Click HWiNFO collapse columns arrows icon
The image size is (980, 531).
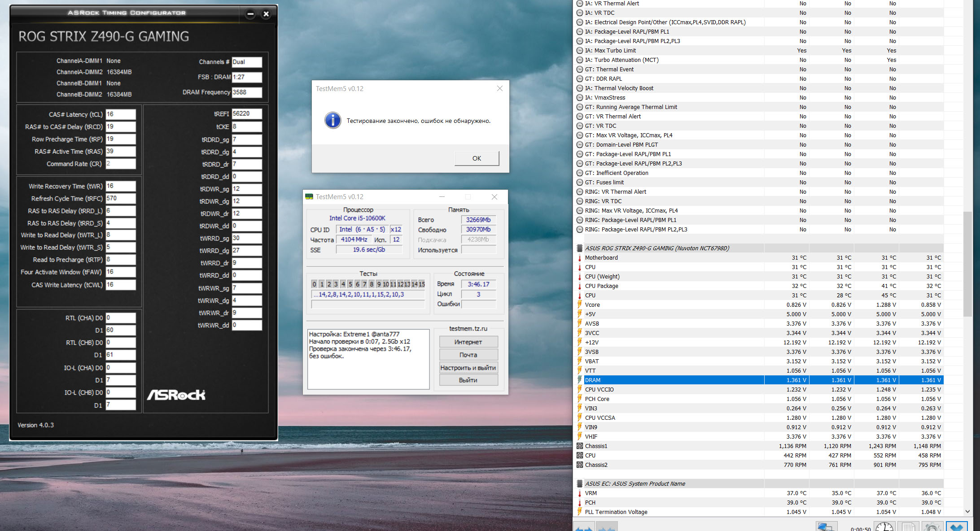(606, 527)
